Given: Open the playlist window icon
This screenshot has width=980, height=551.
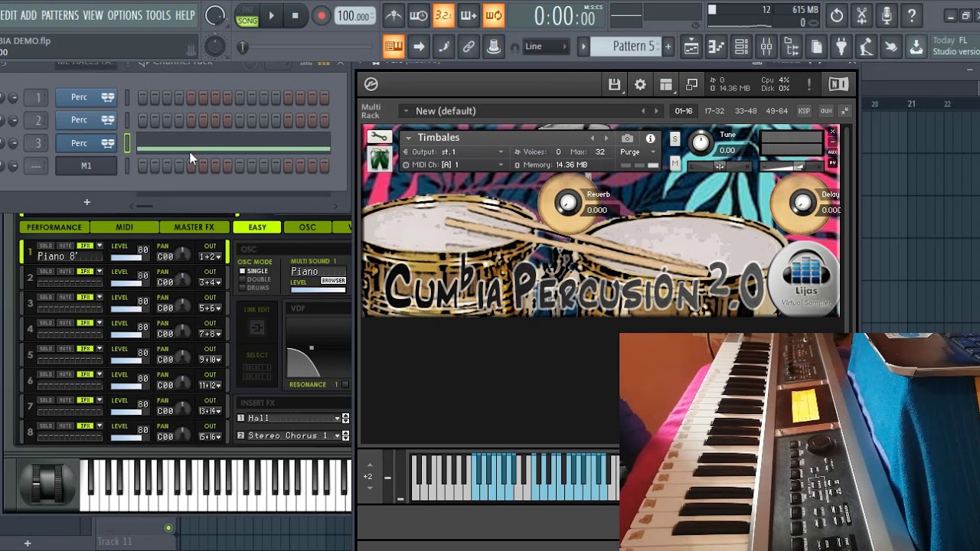Looking at the screenshot, I should coord(691,47).
